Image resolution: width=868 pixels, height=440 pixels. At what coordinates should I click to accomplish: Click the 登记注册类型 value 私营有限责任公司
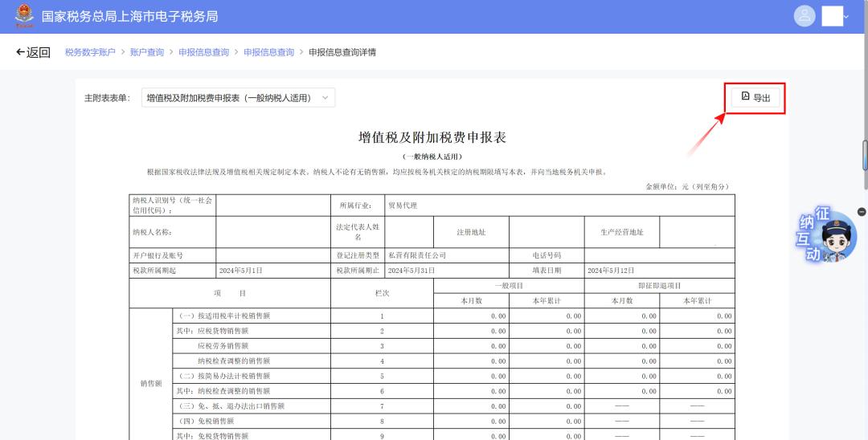pyautogui.click(x=417, y=255)
